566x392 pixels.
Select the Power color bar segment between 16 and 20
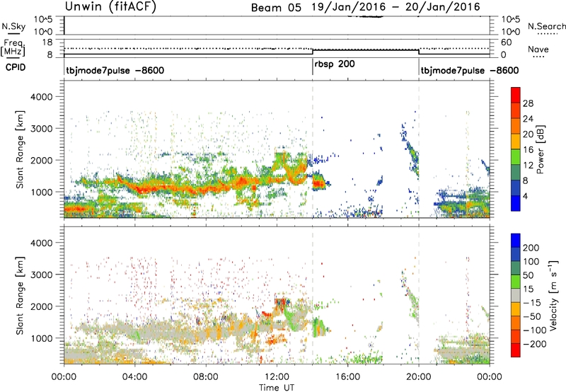pos(516,142)
